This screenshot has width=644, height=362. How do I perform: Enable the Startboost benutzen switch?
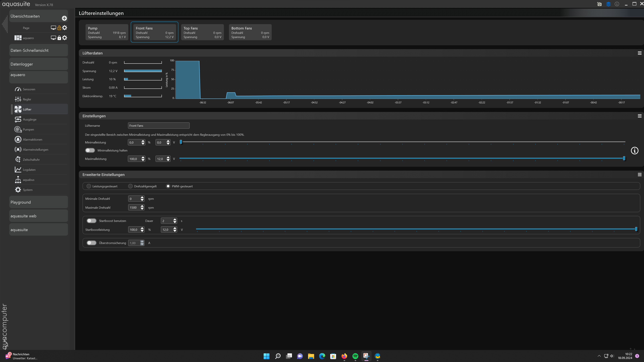pyautogui.click(x=91, y=221)
